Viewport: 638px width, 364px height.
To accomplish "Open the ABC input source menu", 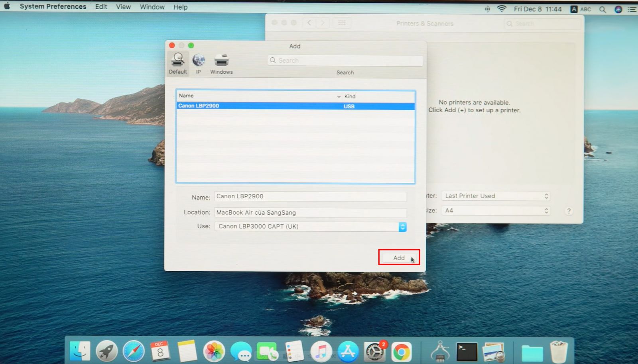I will 581,9.
